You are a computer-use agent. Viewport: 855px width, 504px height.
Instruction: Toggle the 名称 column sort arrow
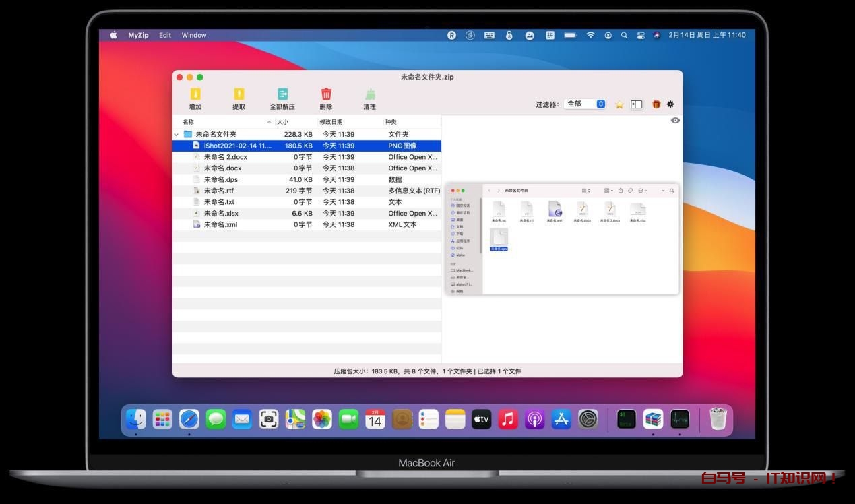pyautogui.click(x=270, y=122)
